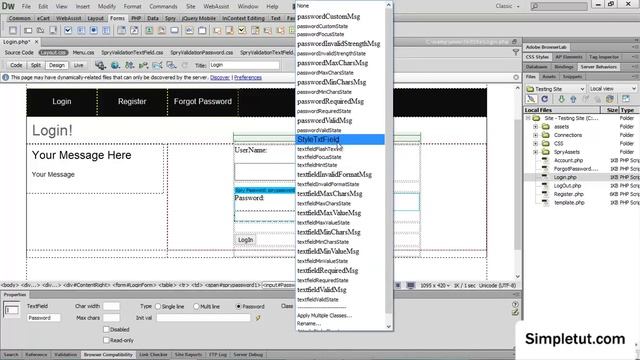Switch to the Common insert tab
The width and height of the screenshot is (640, 360).
click(19, 18)
